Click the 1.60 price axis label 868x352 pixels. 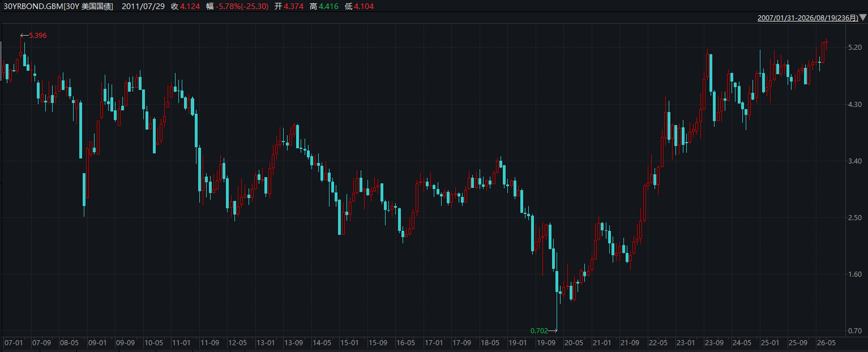854,274
